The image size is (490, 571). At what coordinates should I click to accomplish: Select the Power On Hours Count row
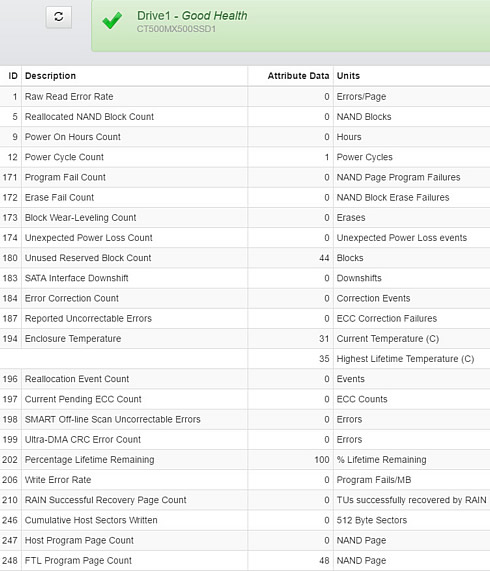pyautogui.click(x=245, y=137)
